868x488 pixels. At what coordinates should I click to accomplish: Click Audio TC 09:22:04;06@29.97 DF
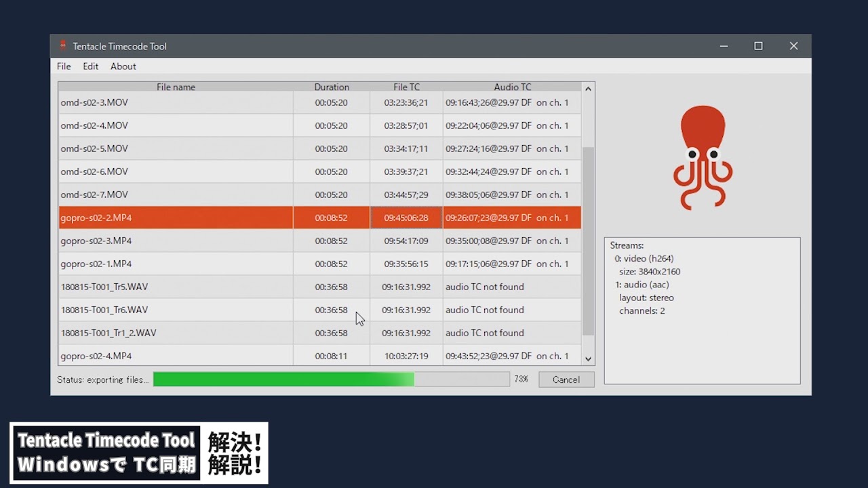tap(489, 125)
